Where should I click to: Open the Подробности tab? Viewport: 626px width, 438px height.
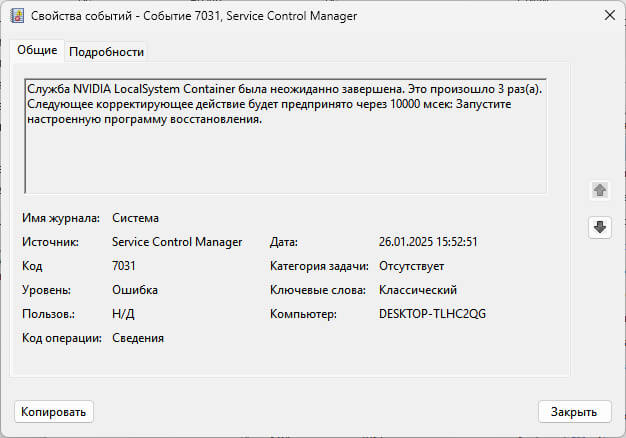pos(106,51)
